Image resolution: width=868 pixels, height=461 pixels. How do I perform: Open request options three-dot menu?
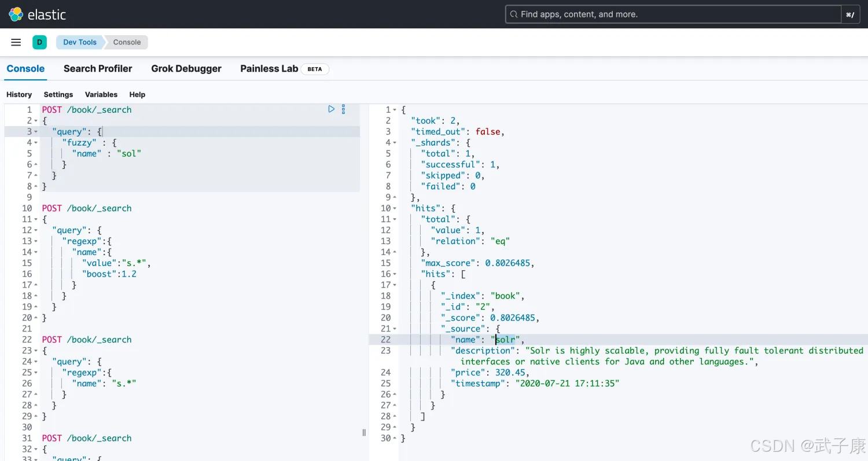coord(343,109)
